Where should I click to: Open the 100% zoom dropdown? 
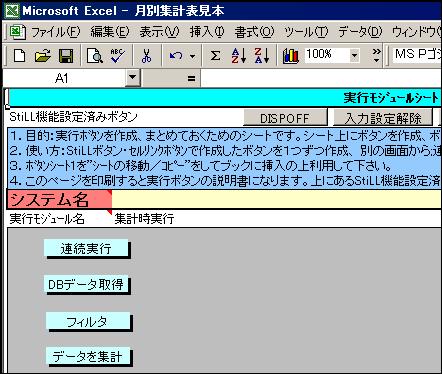[354, 56]
